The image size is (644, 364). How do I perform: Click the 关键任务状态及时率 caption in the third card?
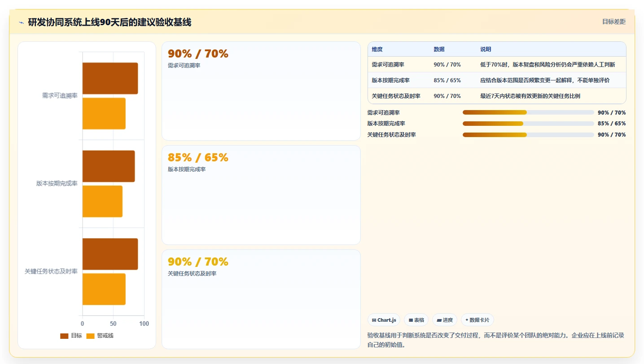192,273
